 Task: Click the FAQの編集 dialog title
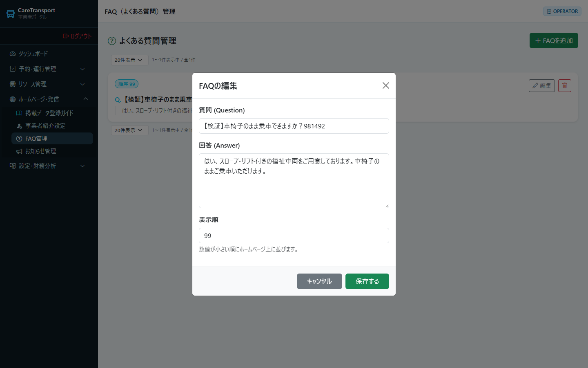pos(218,86)
